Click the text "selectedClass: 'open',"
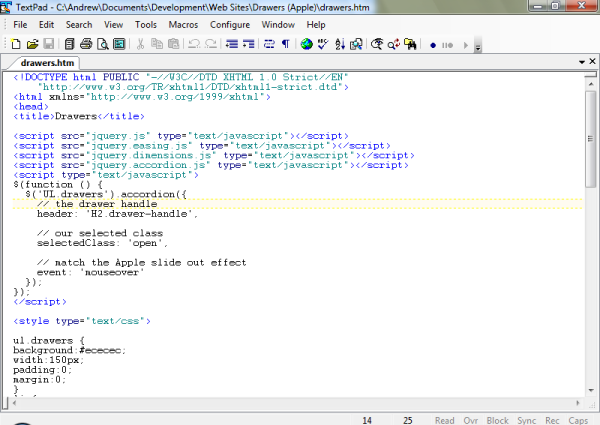The height and width of the screenshot is (425, 600). (102, 243)
